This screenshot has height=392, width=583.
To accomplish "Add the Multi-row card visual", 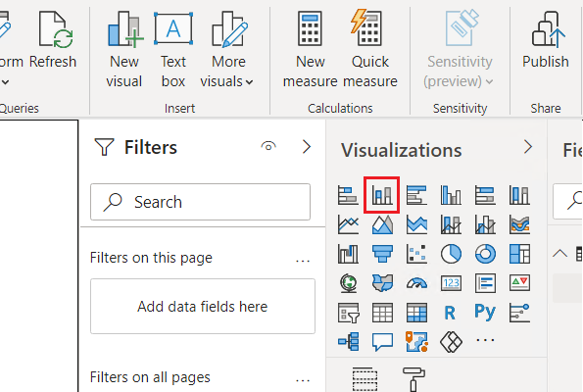I will pyautogui.click(x=485, y=283).
